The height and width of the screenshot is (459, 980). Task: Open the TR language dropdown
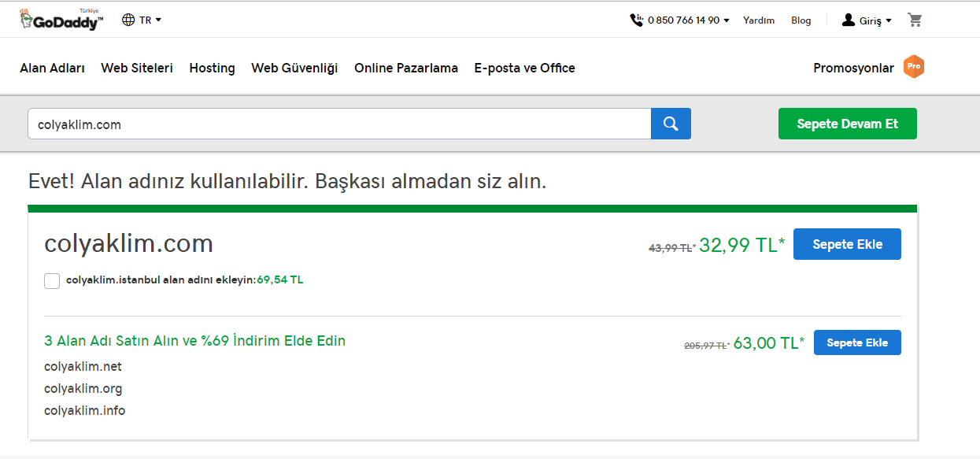click(x=150, y=20)
